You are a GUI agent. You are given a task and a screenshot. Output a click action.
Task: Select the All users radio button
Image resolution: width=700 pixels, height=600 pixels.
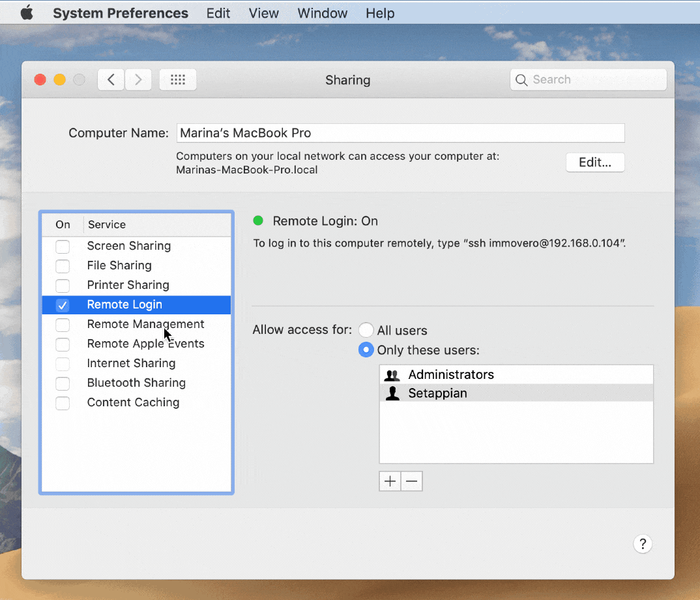366,330
